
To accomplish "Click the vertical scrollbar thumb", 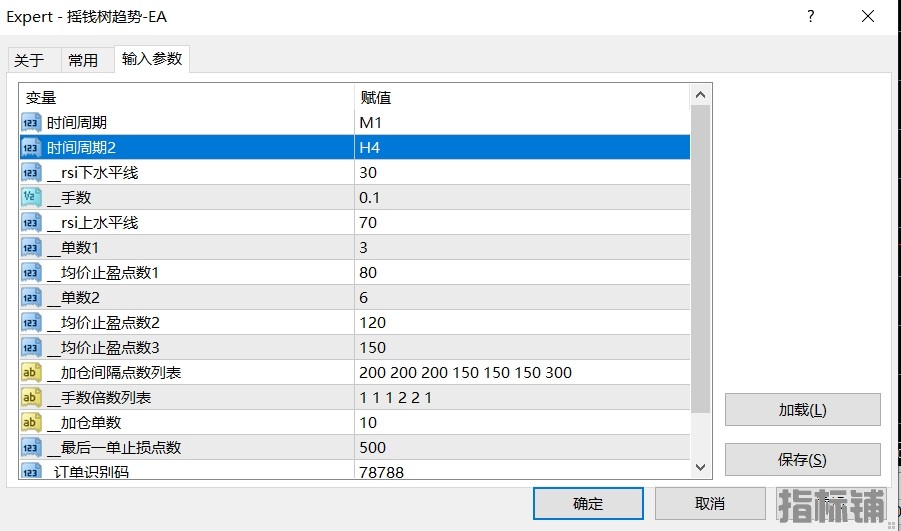I will (x=700, y=259).
